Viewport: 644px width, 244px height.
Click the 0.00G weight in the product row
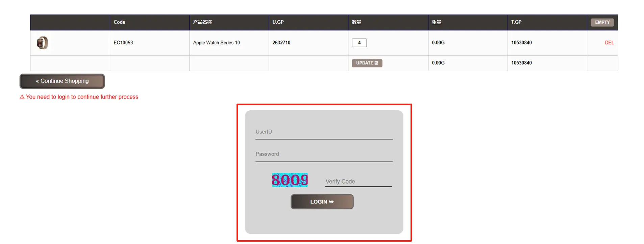[438, 43]
